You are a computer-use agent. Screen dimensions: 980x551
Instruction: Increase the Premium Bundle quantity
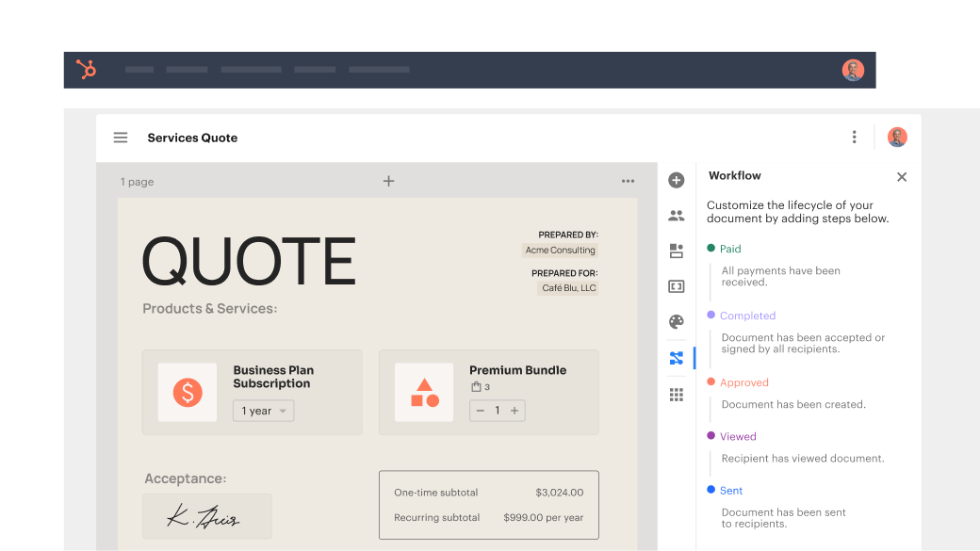click(514, 410)
